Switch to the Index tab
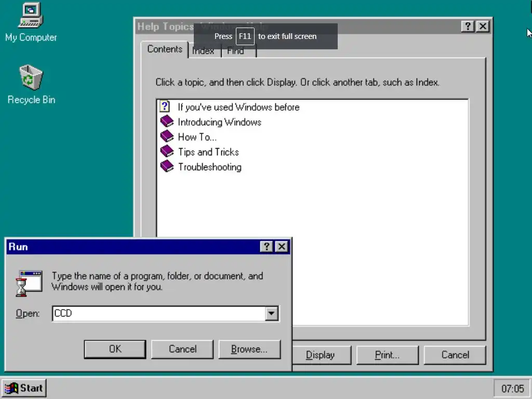Viewport: 532px width, 399px height. click(204, 51)
